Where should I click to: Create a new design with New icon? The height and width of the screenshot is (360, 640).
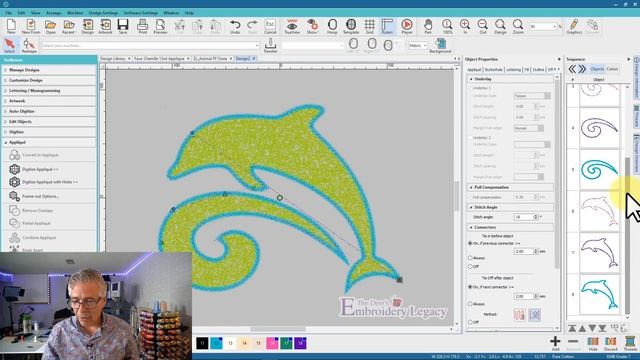11,27
